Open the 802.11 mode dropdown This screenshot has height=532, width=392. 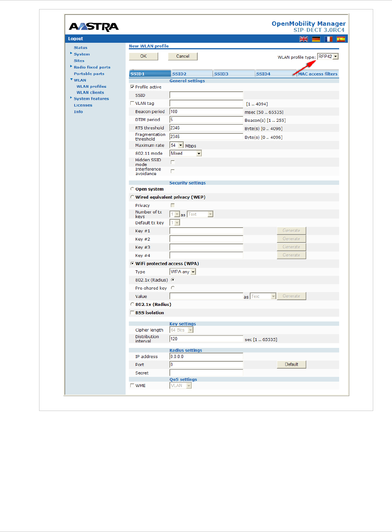tap(186, 153)
